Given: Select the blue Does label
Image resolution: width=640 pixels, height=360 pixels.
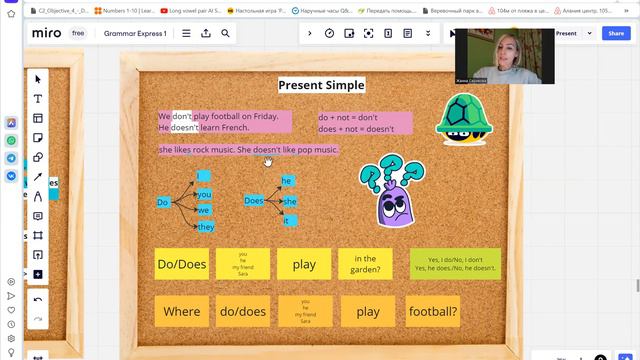Looking at the screenshot, I should (x=254, y=200).
